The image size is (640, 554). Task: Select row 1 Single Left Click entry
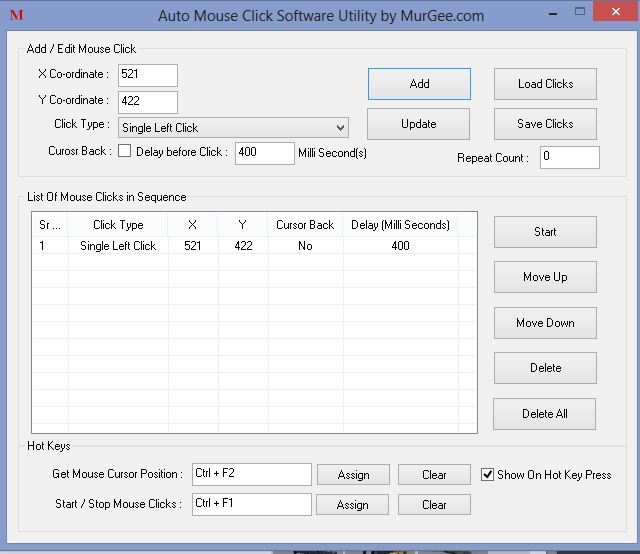point(253,246)
